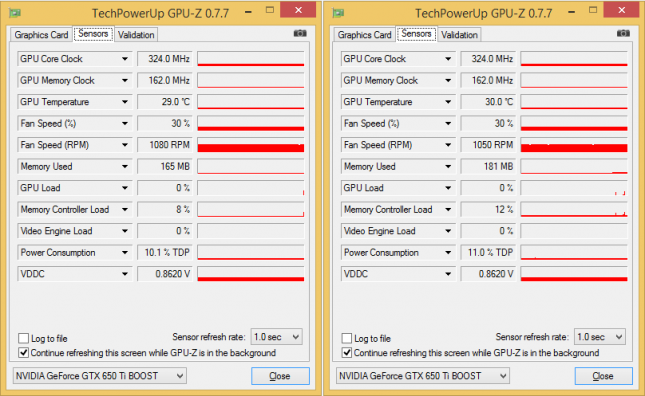Click GPU-Z app icon in right window title bar
645x396 pixels.
tap(338, 13)
